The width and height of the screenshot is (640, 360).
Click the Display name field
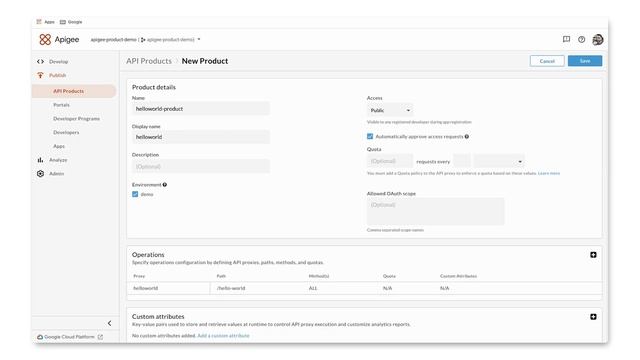click(x=200, y=137)
